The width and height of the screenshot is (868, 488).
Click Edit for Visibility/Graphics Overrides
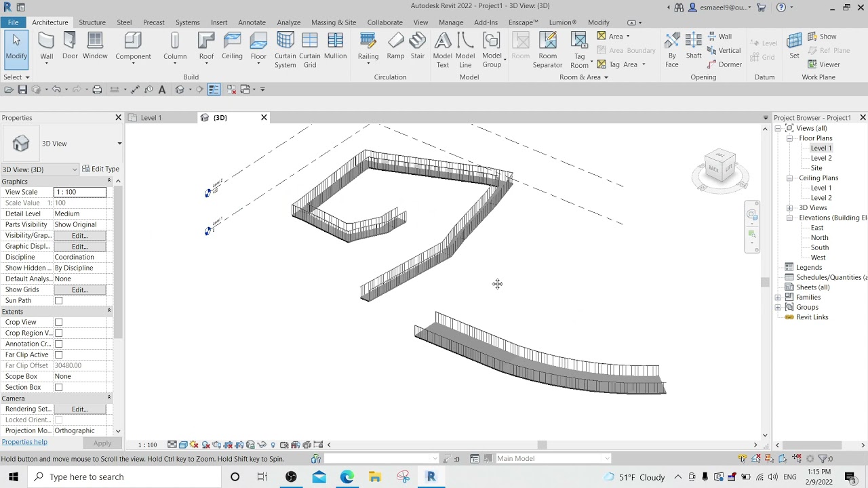80,235
